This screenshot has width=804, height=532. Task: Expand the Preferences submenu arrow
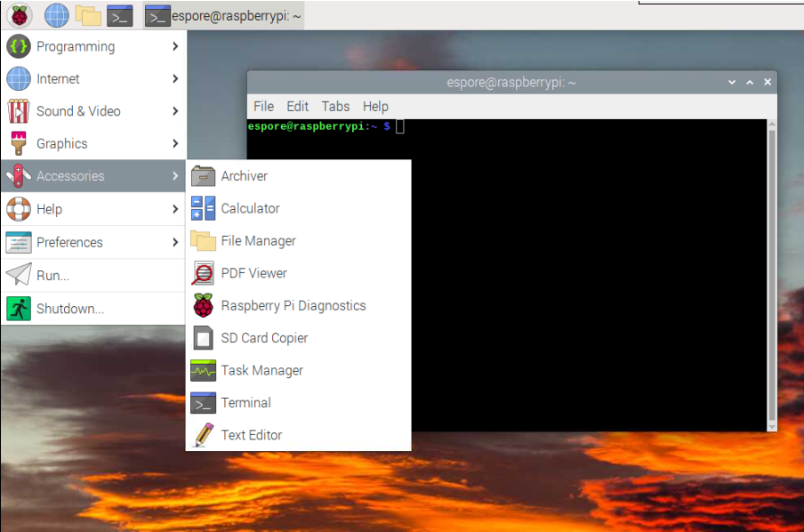pyautogui.click(x=175, y=242)
